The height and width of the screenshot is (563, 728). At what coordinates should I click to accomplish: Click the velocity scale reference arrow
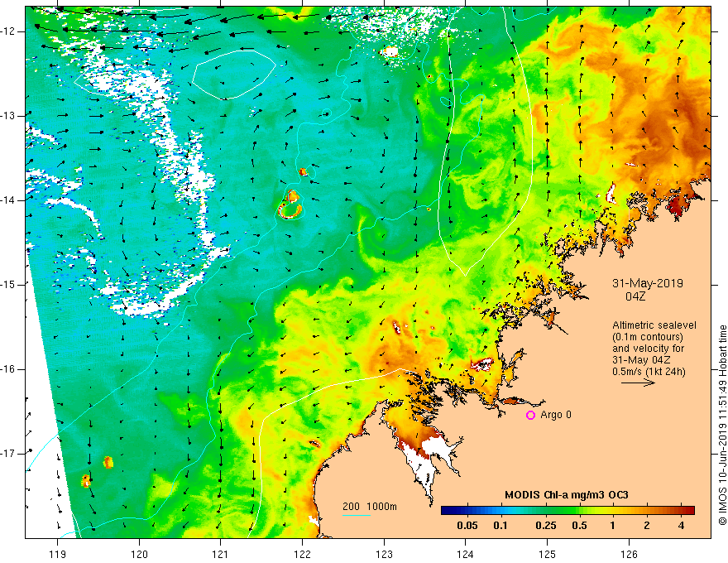coord(638,383)
